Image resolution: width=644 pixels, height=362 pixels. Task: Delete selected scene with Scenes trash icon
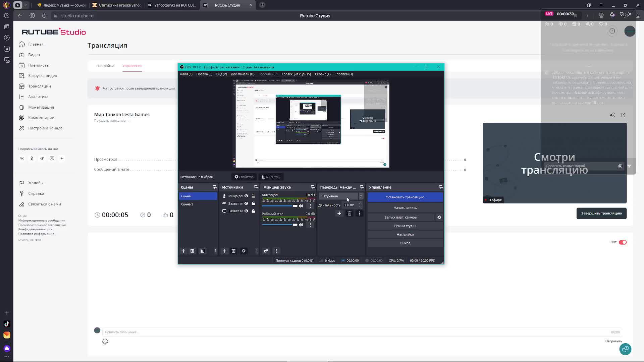[192, 251]
